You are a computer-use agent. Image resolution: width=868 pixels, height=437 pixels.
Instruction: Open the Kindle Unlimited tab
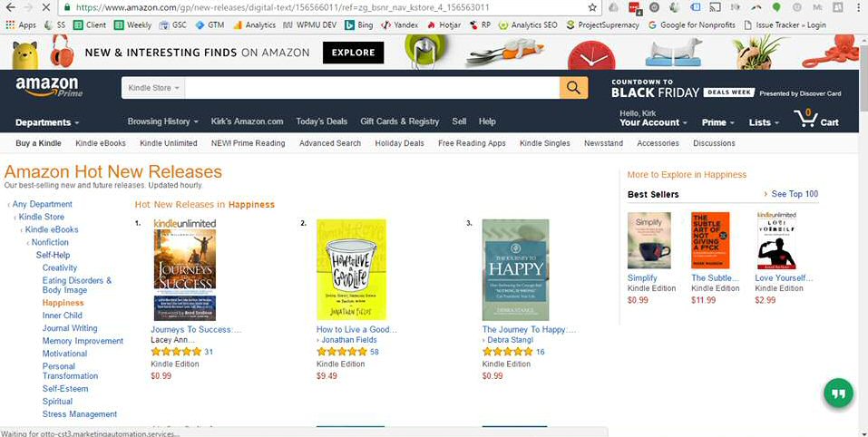point(169,143)
